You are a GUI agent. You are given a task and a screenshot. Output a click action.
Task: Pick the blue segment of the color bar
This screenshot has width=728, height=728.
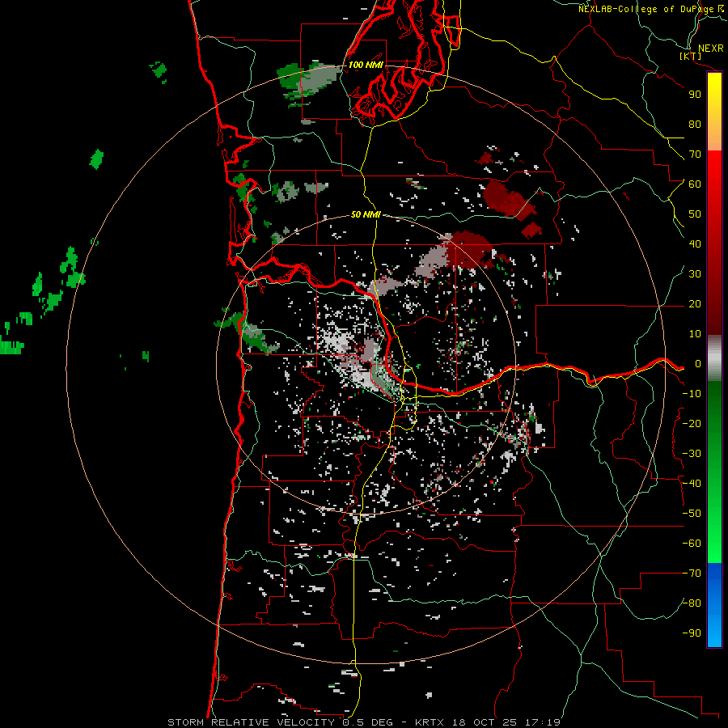(x=714, y=605)
